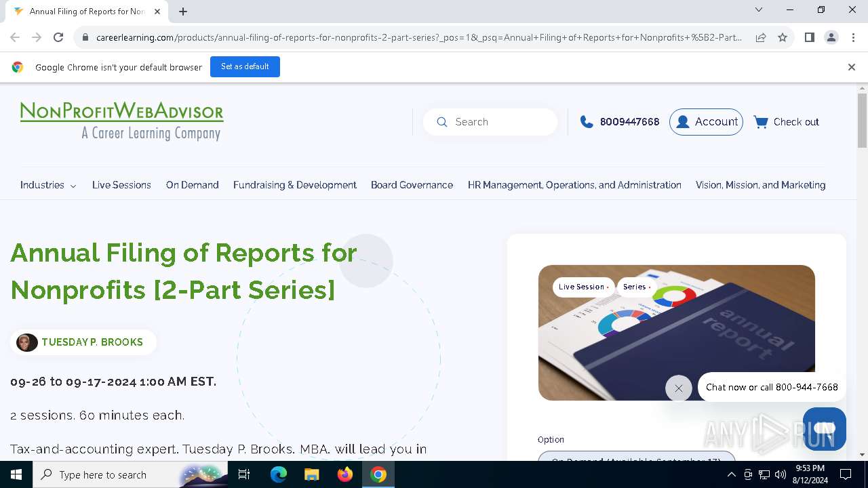Click the annual report product image

point(676,333)
